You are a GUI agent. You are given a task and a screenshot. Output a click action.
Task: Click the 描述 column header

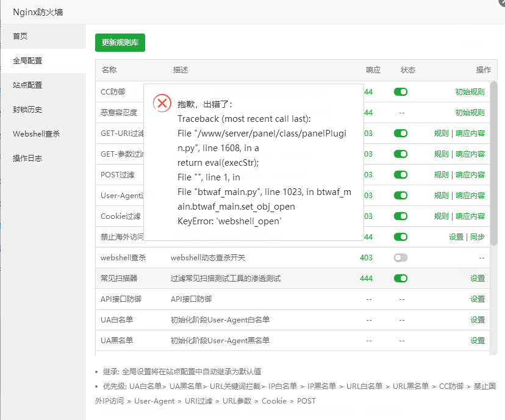point(181,70)
